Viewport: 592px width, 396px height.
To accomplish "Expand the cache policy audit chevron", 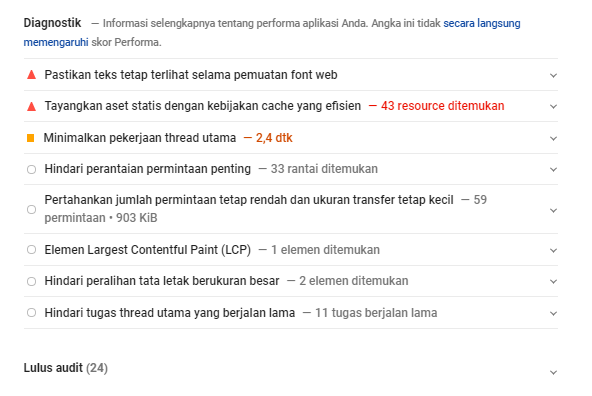I will (x=553, y=106).
